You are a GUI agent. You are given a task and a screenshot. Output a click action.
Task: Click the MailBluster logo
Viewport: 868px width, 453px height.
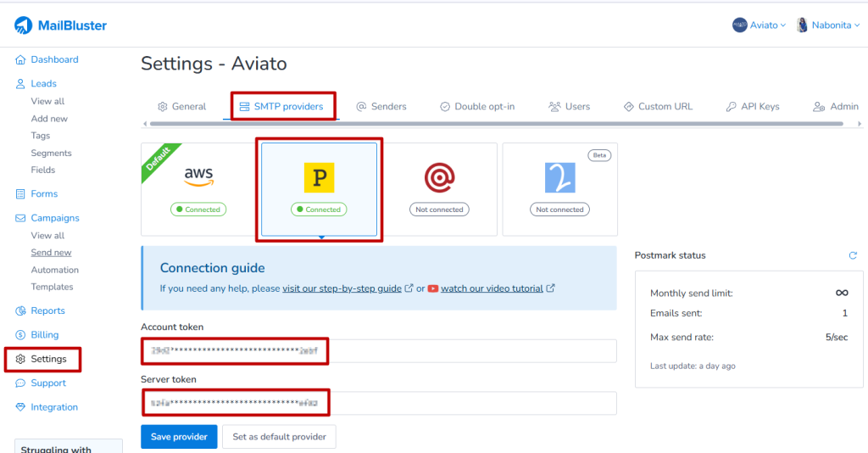pos(60,25)
